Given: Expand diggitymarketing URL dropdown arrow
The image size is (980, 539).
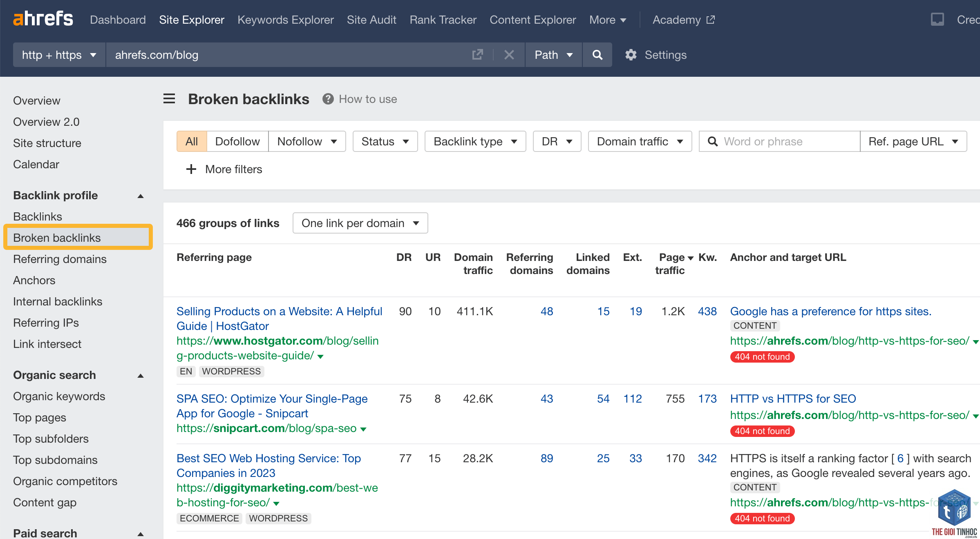Looking at the screenshot, I should (277, 503).
